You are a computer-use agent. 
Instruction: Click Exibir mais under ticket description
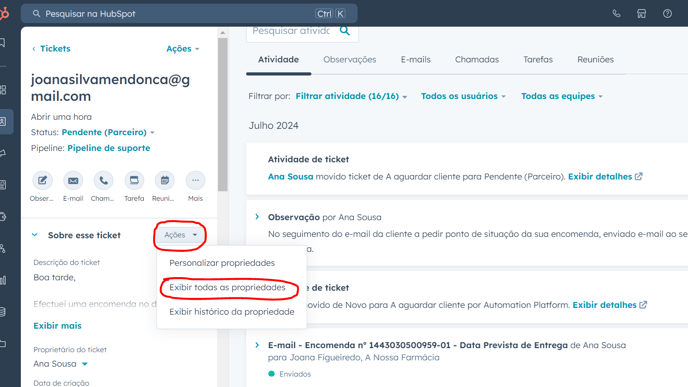pyautogui.click(x=57, y=326)
